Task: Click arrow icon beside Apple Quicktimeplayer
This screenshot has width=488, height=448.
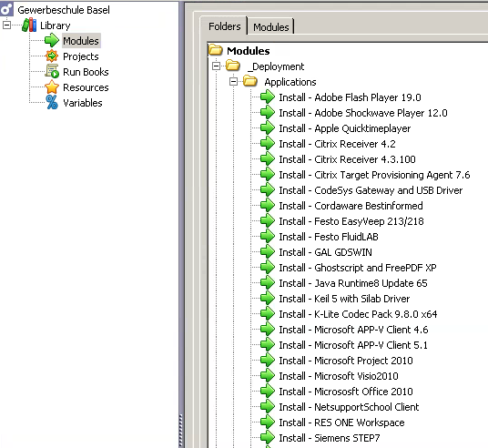Action: click(268, 128)
